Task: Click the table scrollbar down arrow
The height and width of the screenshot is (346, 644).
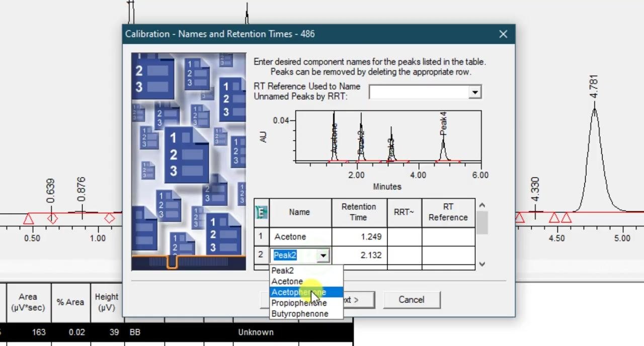Action: (482, 264)
